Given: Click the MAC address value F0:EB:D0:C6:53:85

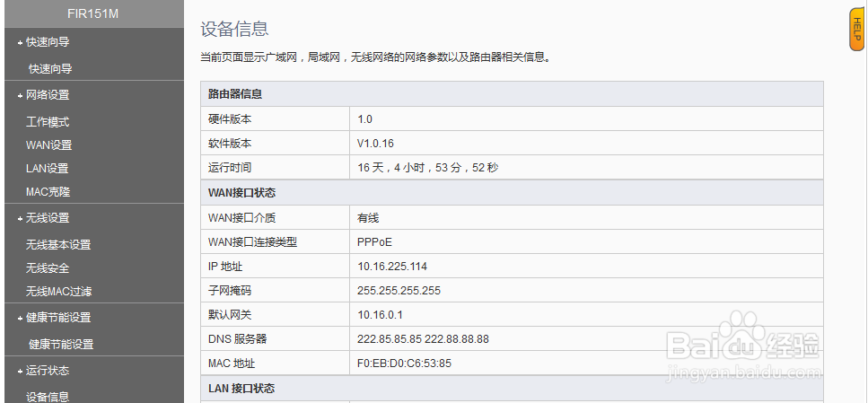Looking at the screenshot, I should [x=404, y=364].
